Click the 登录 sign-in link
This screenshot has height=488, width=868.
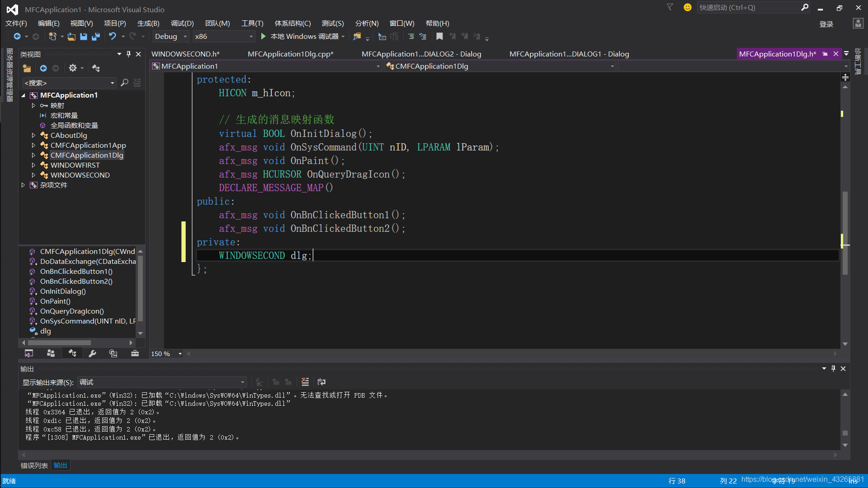pos(826,24)
